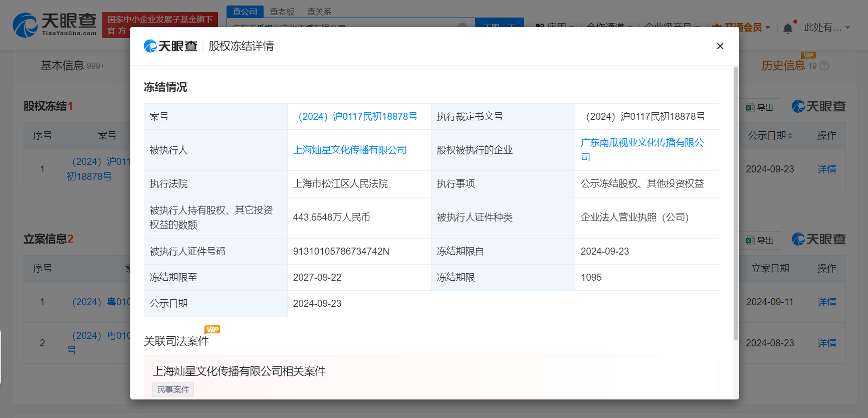Go to Tianyancha home via the top-left logo

[x=54, y=25]
